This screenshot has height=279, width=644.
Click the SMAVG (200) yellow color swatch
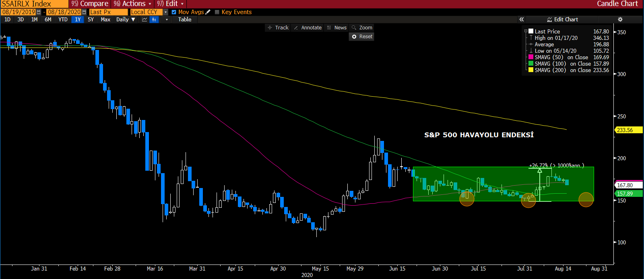point(531,70)
